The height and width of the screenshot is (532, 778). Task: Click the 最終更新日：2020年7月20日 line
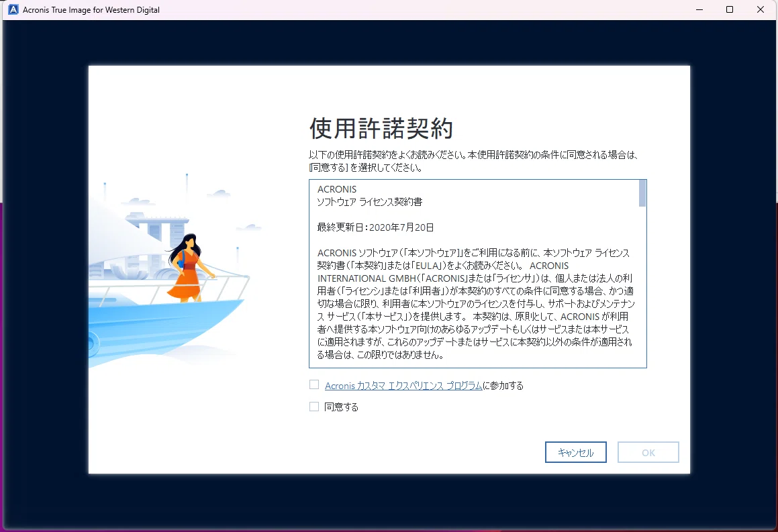click(376, 227)
